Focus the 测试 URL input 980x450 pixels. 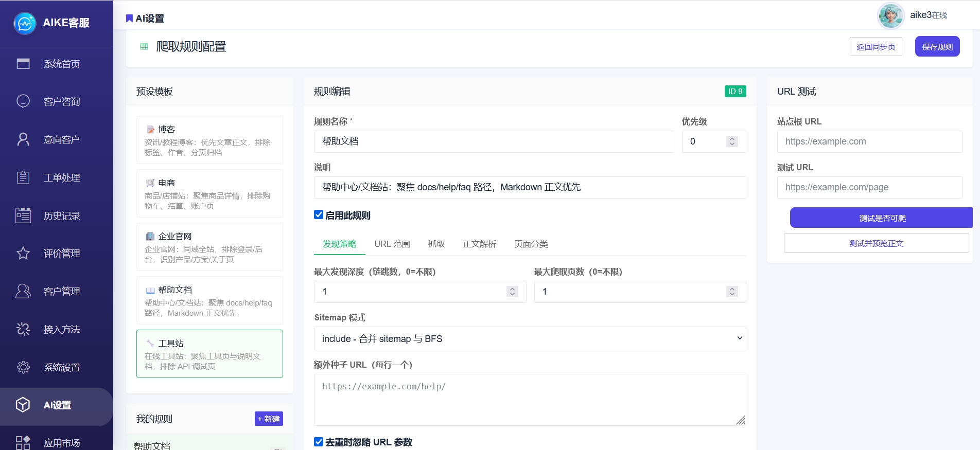point(870,187)
